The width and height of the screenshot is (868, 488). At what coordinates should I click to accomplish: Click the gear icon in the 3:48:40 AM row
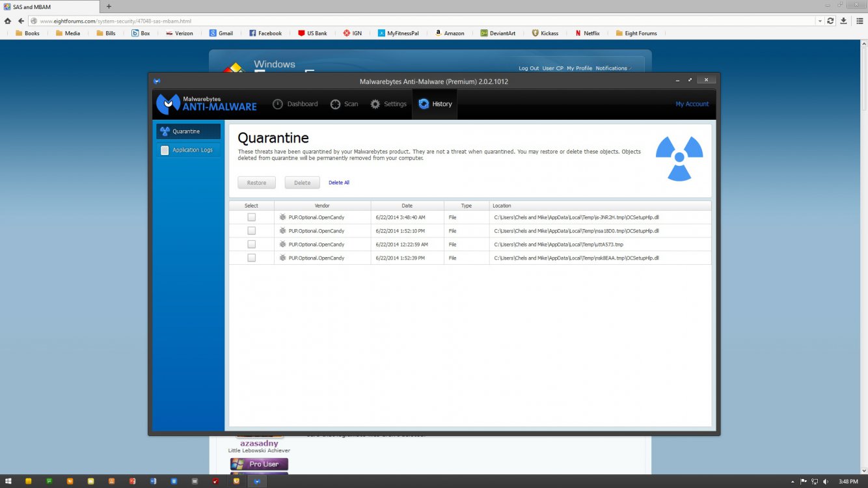(282, 217)
